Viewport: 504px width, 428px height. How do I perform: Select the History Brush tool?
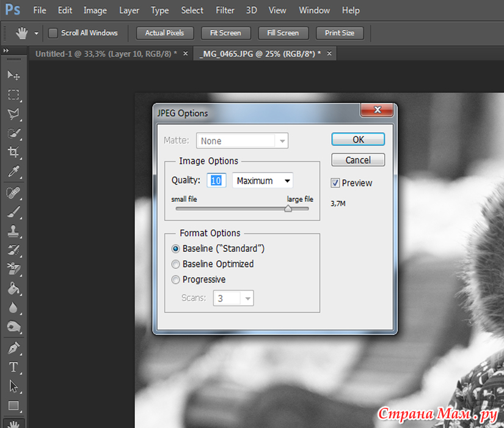(13, 250)
